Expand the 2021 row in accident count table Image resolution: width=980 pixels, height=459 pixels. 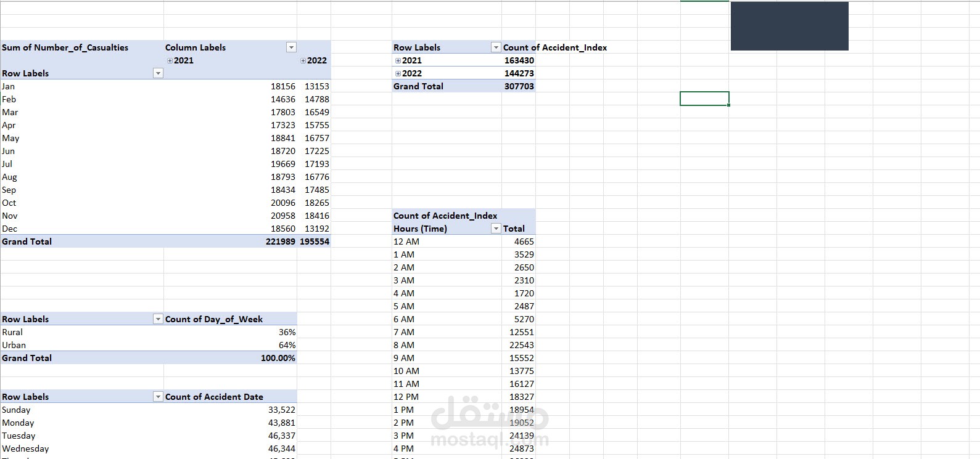coord(398,60)
